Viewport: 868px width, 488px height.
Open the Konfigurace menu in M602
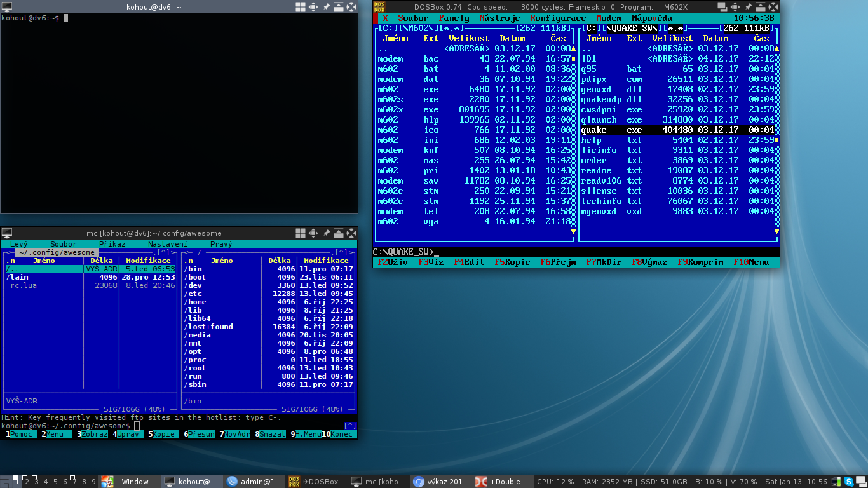[558, 18]
